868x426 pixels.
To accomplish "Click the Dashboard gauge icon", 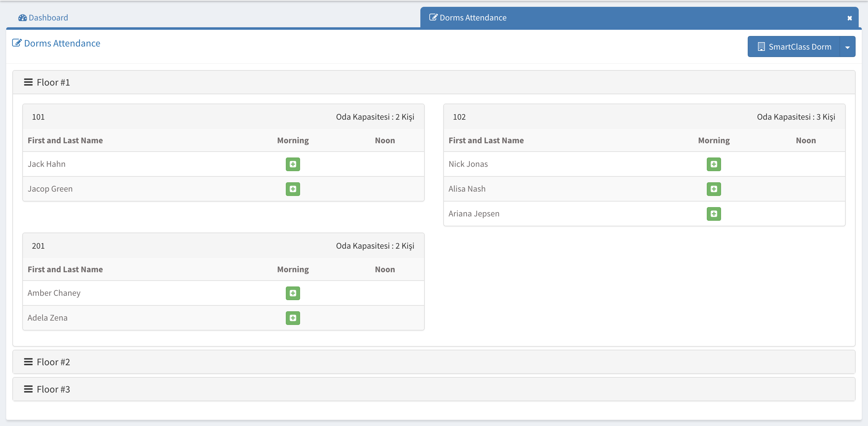I will [22, 18].
